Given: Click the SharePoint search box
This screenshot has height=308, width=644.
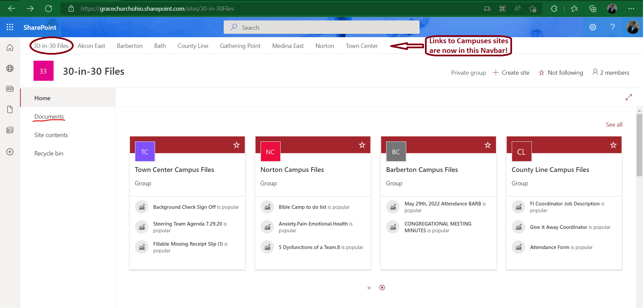Looking at the screenshot, I should [x=321, y=27].
